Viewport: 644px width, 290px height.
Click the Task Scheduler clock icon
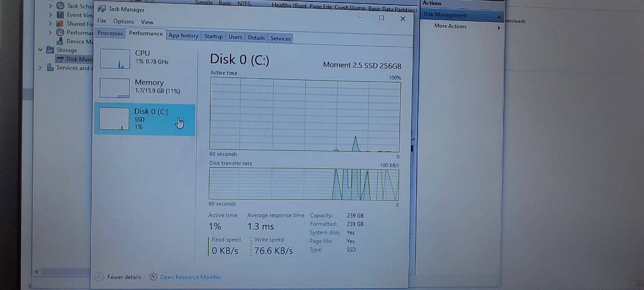click(61, 6)
